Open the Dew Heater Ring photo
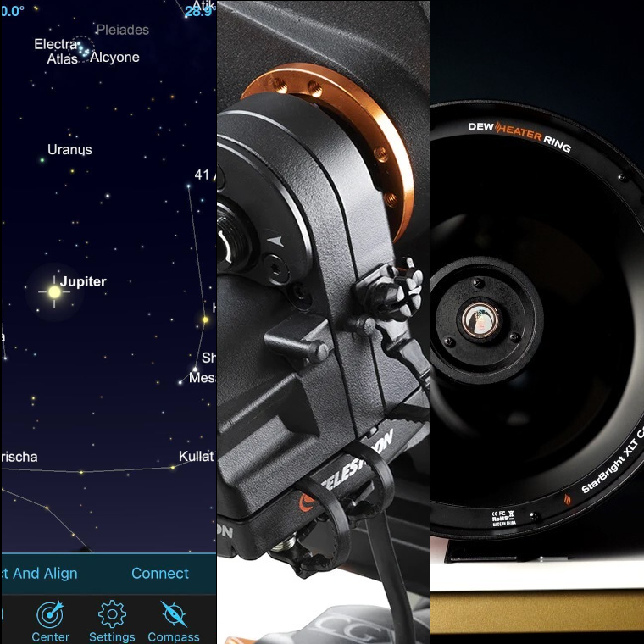Screen dimensions: 644x644 tap(537, 322)
